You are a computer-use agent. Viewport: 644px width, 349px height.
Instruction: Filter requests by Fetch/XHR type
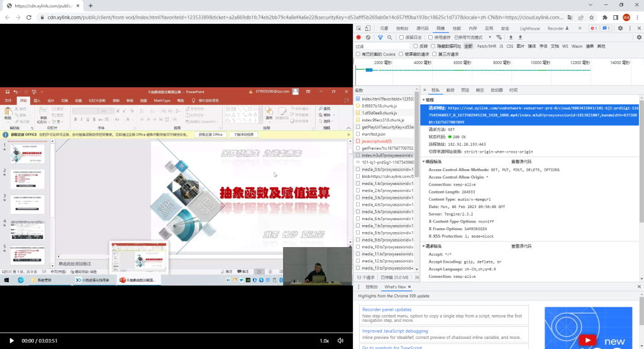[x=486, y=46]
